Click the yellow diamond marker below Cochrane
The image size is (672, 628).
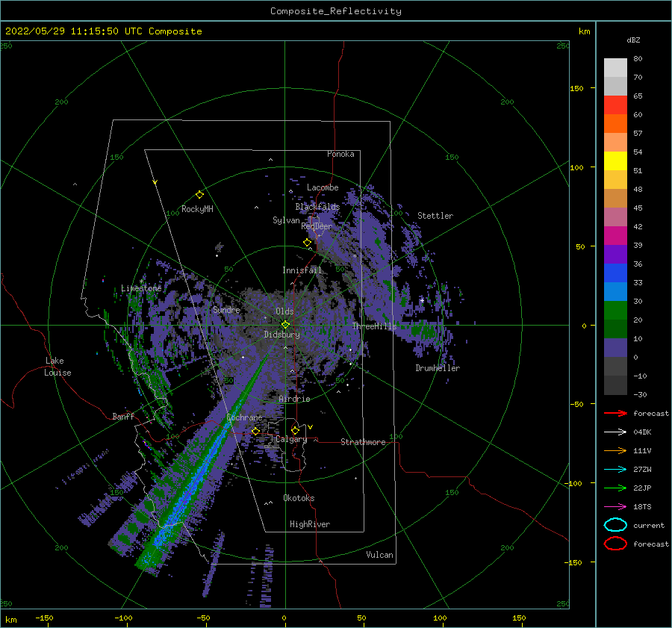pos(256,432)
